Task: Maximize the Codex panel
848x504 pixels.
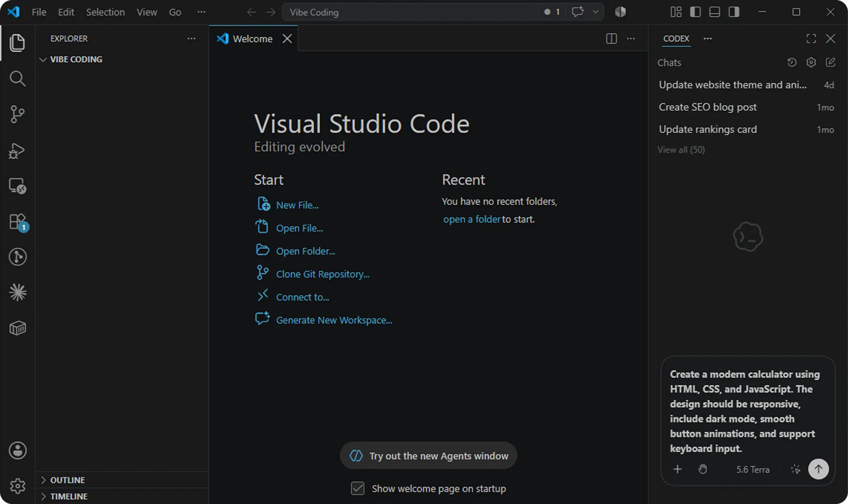Action: tap(811, 38)
